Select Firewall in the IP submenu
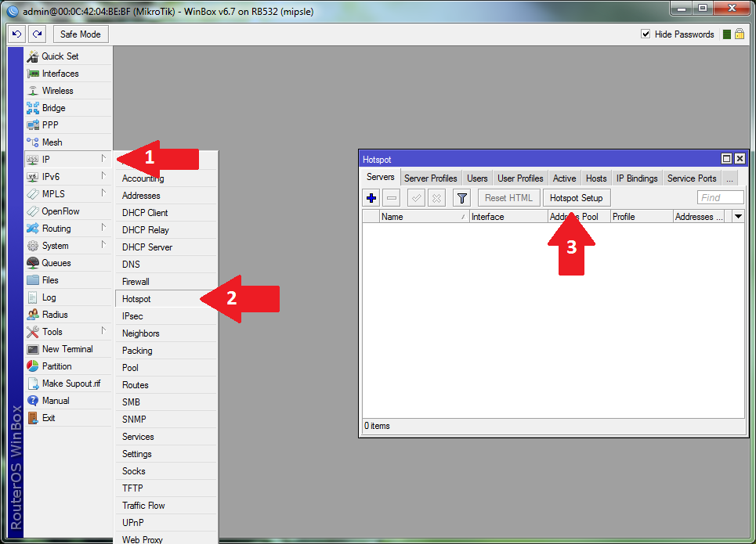Image resolution: width=756 pixels, height=544 pixels. (x=136, y=282)
